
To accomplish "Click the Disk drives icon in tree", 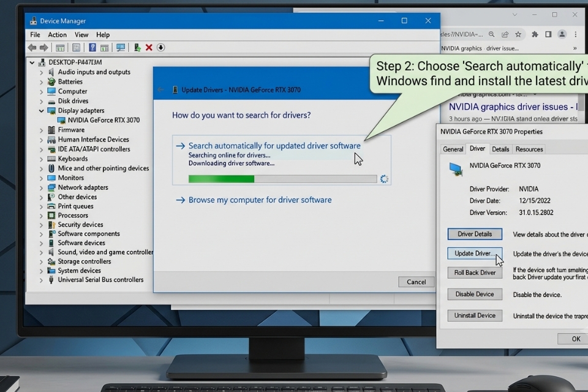I will coord(51,101).
